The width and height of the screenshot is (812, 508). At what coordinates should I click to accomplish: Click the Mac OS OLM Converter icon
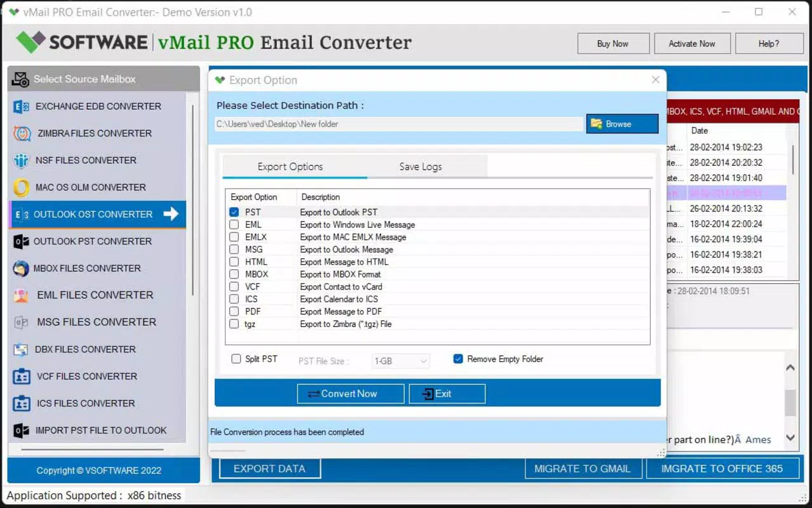tap(22, 187)
